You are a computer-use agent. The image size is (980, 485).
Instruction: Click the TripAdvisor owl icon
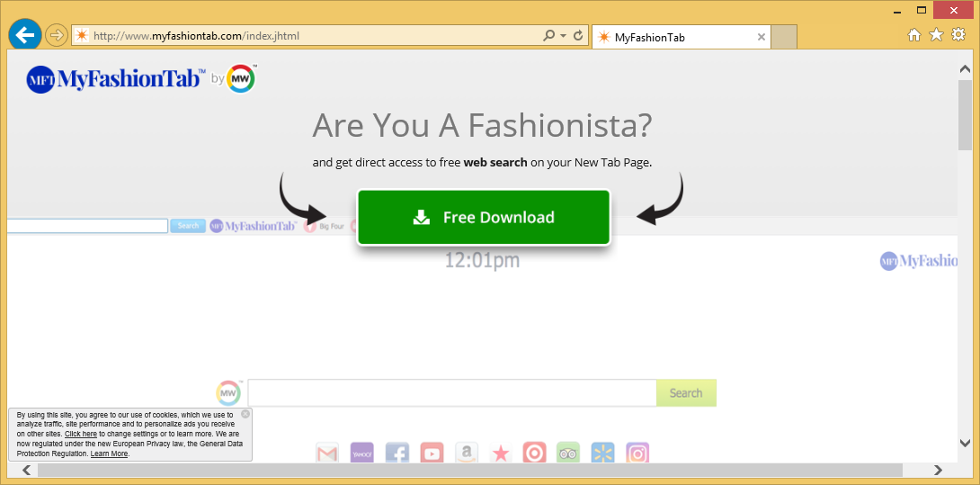tap(568, 454)
